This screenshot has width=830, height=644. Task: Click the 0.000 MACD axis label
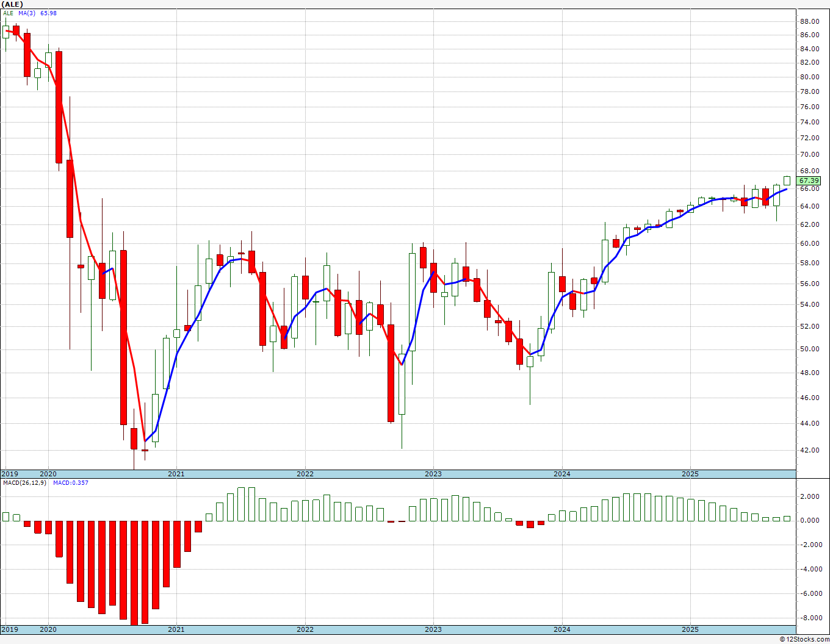[x=809, y=520]
